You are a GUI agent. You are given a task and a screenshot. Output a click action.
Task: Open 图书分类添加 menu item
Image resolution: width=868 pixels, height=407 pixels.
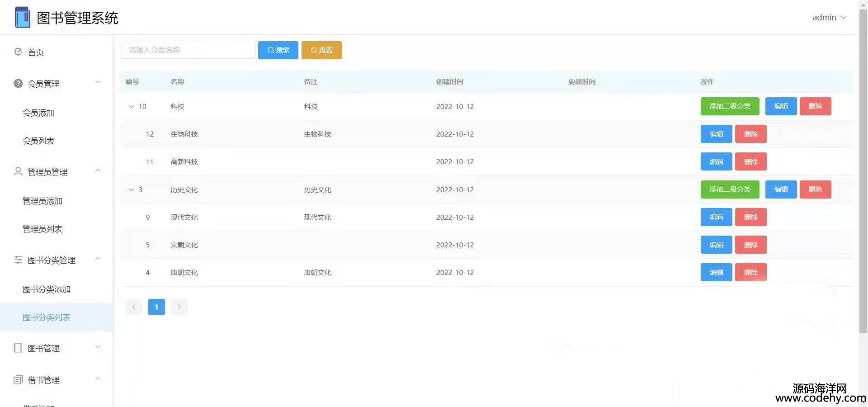pos(47,289)
